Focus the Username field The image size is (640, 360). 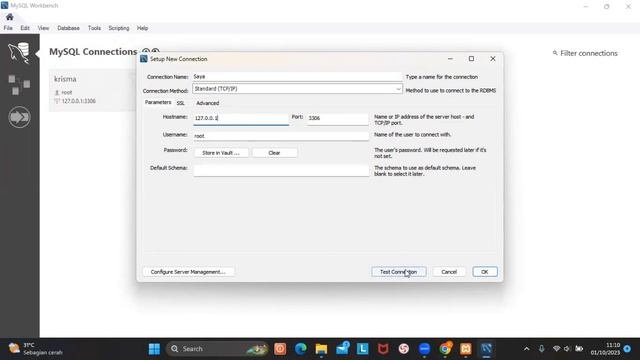tap(281, 136)
